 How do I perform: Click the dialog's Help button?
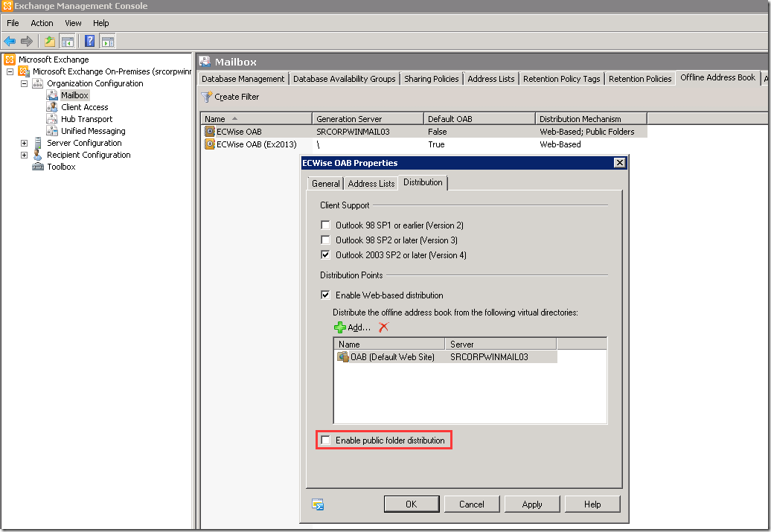(592, 504)
